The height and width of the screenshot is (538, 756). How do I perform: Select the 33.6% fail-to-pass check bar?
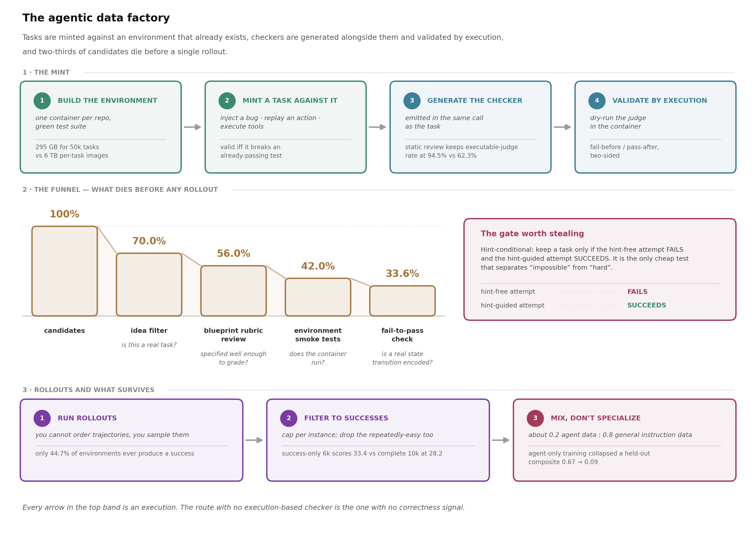(x=402, y=301)
